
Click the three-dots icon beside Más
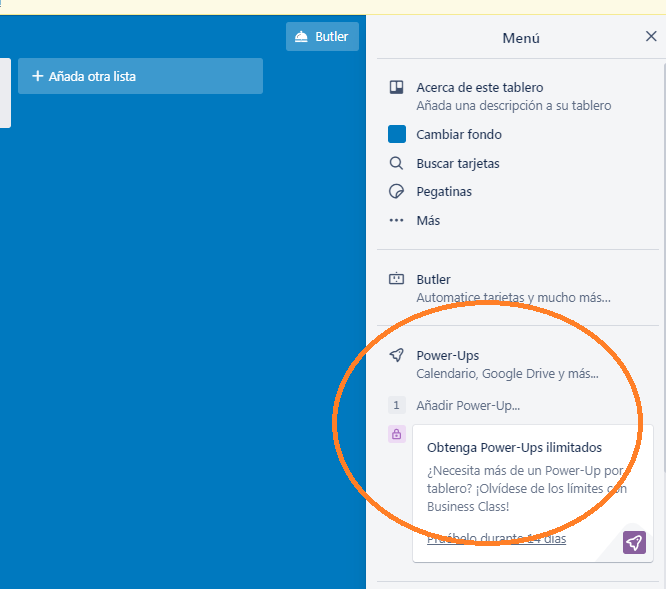pos(396,220)
